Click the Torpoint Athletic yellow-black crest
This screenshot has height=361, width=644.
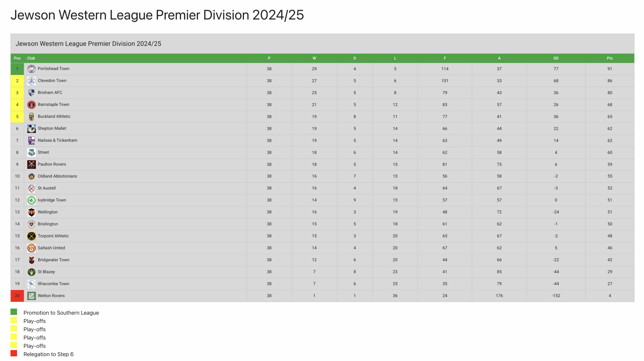pyautogui.click(x=31, y=236)
